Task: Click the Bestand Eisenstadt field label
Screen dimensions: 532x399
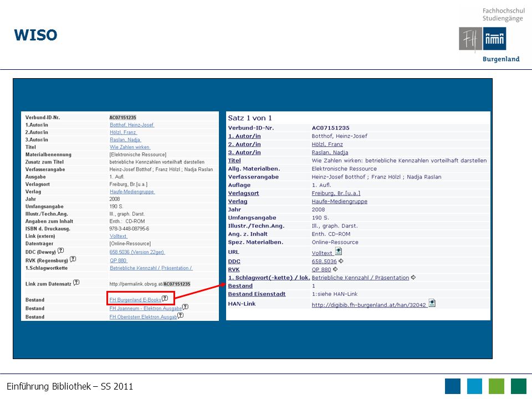Action: 257,294
